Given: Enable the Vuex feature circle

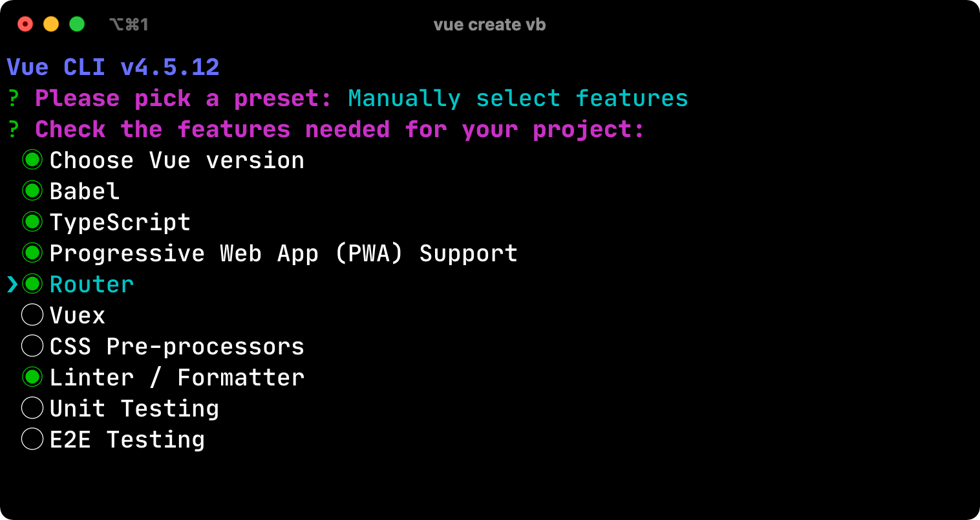Looking at the screenshot, I should (32, 315).
